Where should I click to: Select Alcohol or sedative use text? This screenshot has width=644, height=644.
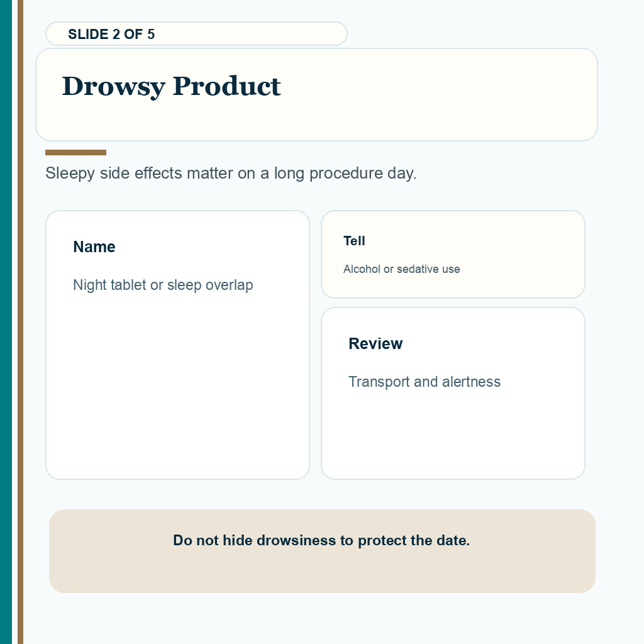click(x=402, y=269)
